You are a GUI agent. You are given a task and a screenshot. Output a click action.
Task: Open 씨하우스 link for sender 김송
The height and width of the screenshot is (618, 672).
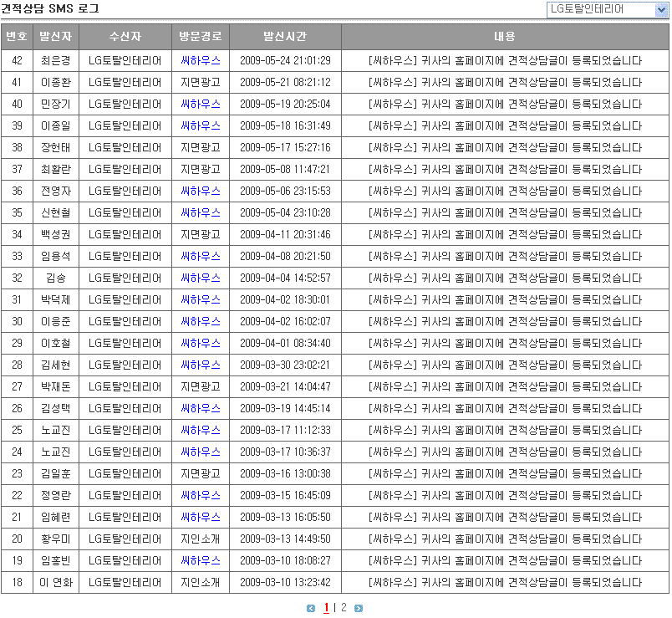tap(201, 278)
